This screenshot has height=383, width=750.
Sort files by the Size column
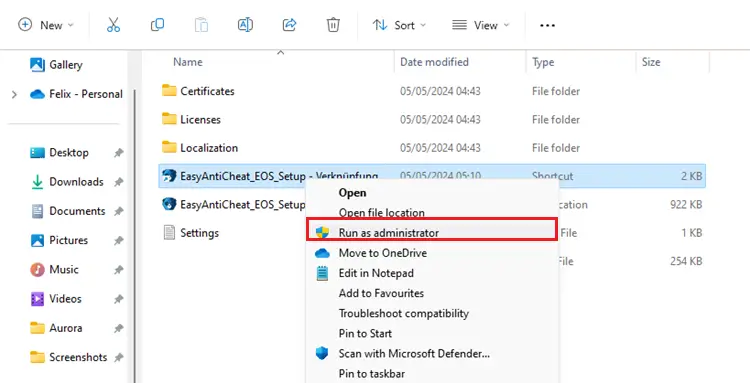651,62
